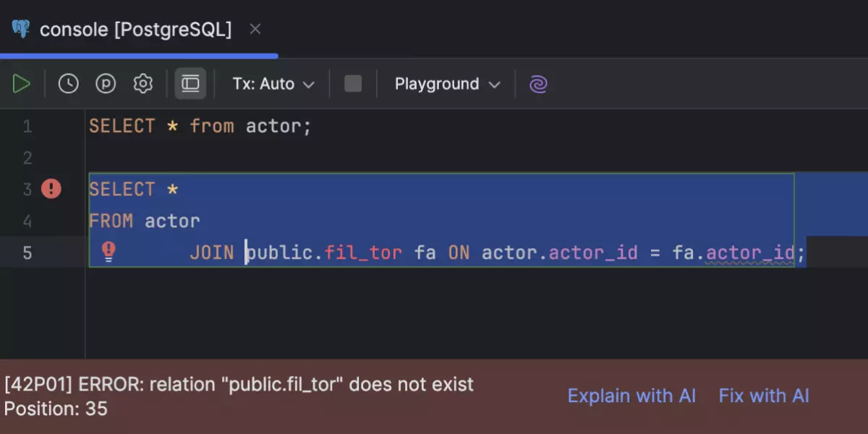Click the explain plan P icon
868x434 pixels.
tap(106, 84)
